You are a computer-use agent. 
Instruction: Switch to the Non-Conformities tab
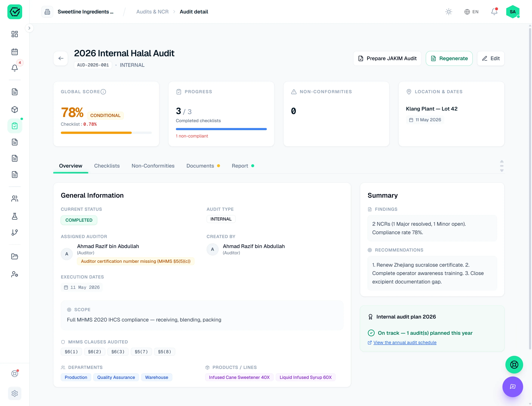point(153,166)
